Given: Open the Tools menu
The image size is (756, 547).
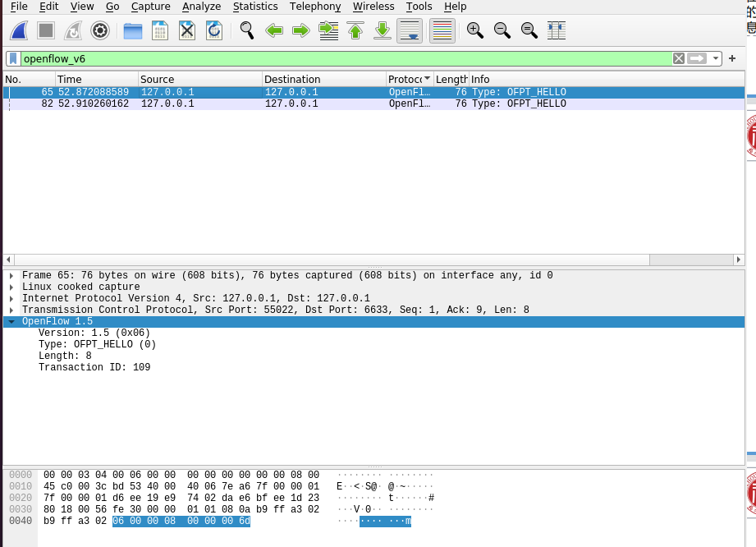Looking at the screenshot, I should (419, 7).
